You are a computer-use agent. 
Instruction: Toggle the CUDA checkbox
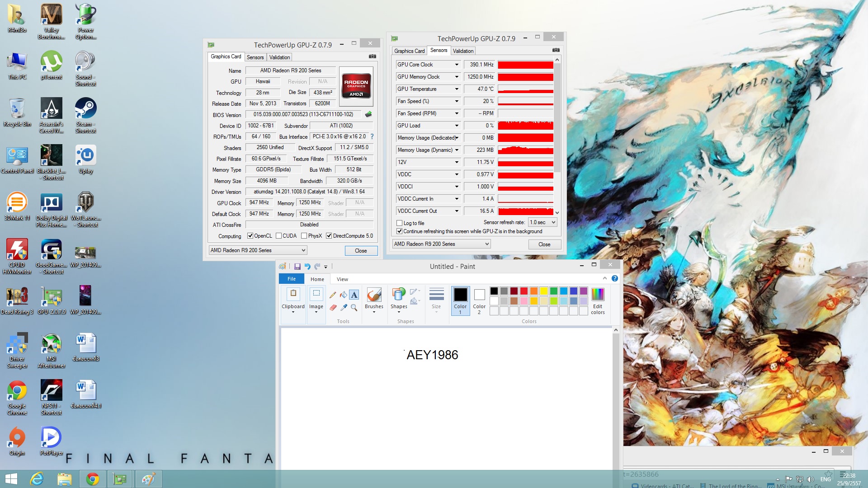279,236
